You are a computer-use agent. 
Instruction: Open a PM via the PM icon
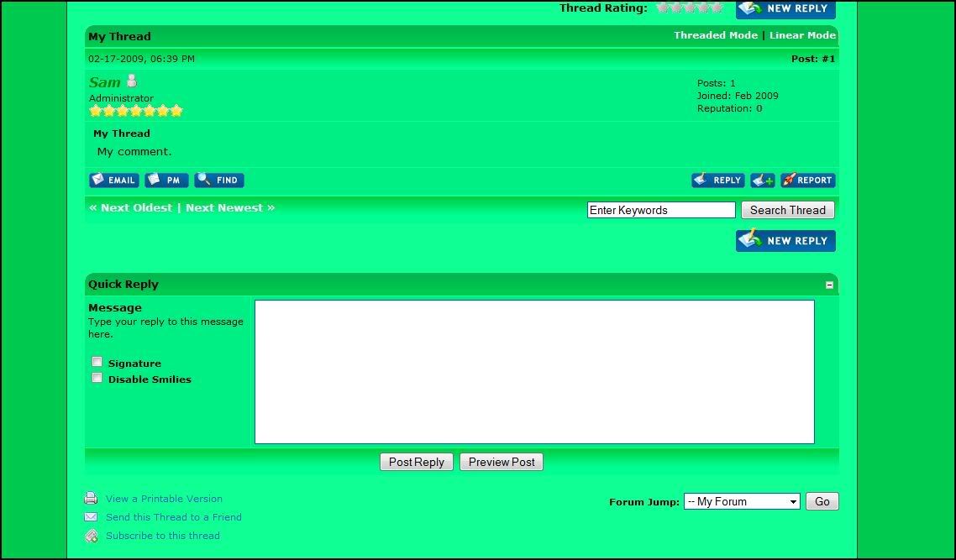(166, 180)
